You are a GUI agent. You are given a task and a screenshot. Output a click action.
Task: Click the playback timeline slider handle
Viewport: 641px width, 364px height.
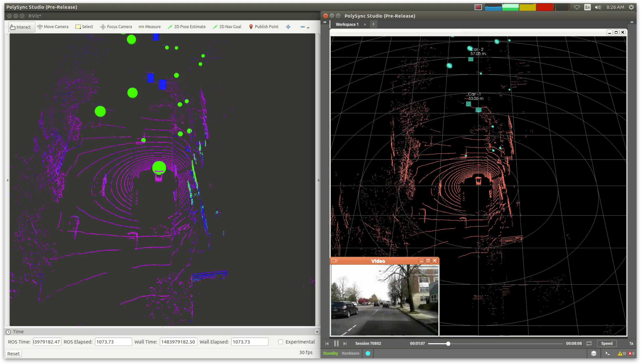pyautogui.click(x=448, y=343)
